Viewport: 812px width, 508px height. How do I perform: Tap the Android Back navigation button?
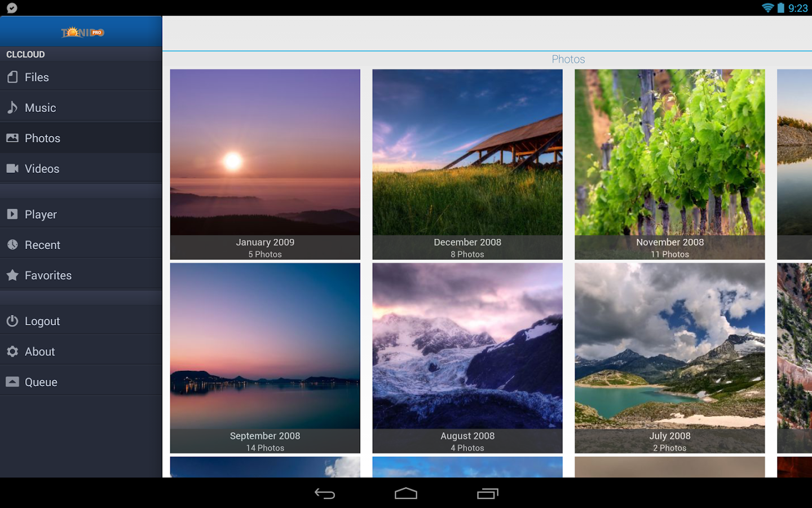click(x=325, y=493)
